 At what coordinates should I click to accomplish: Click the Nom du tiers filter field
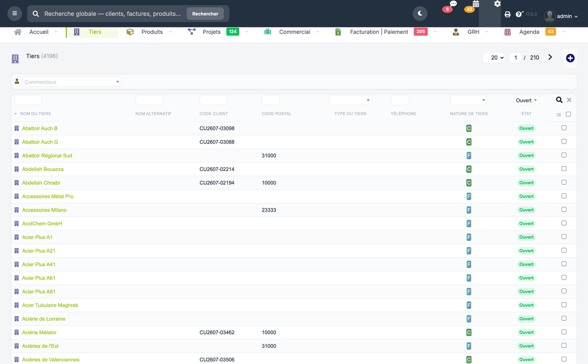coord(28,100)
